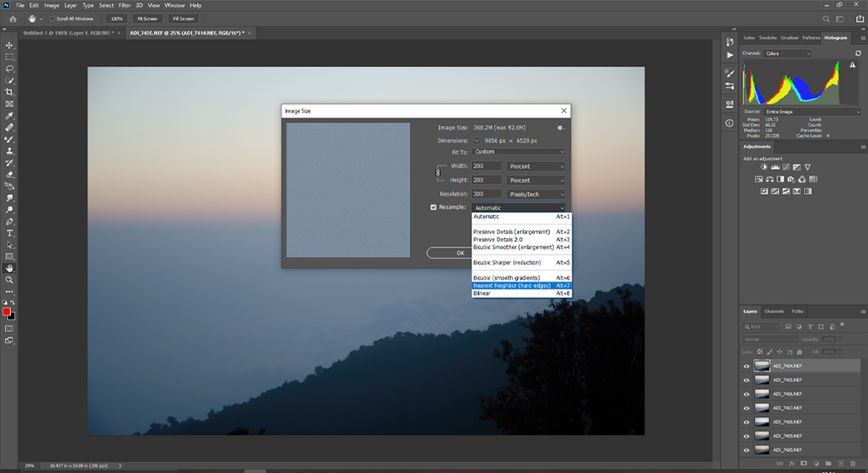Click the 100% zoom button
This screenshot has width=868, height=473.
(x=116, y=19)
